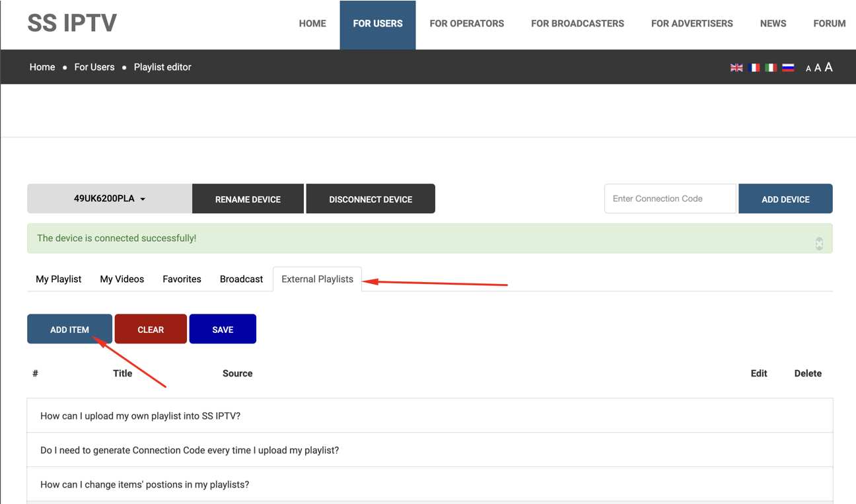Click the RENAME DEVICE button
856x504 pixels.
pyautogui.click(x=248, y=199)
